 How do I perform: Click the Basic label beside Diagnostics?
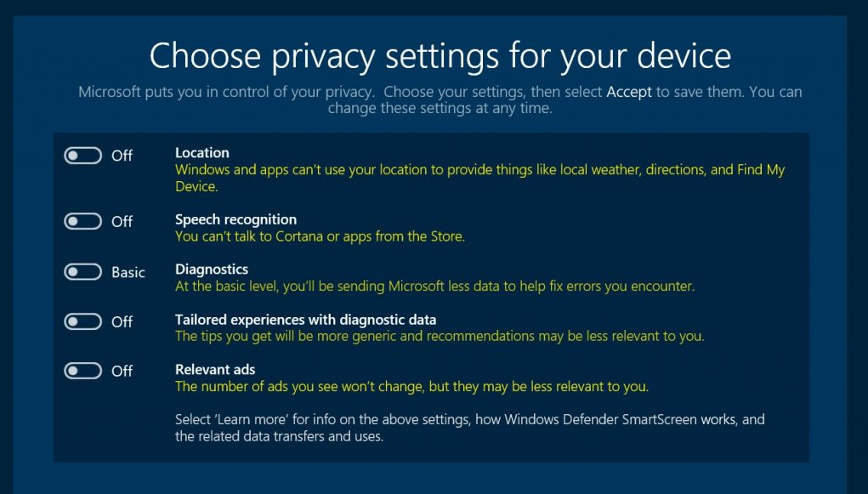[128, 272]
